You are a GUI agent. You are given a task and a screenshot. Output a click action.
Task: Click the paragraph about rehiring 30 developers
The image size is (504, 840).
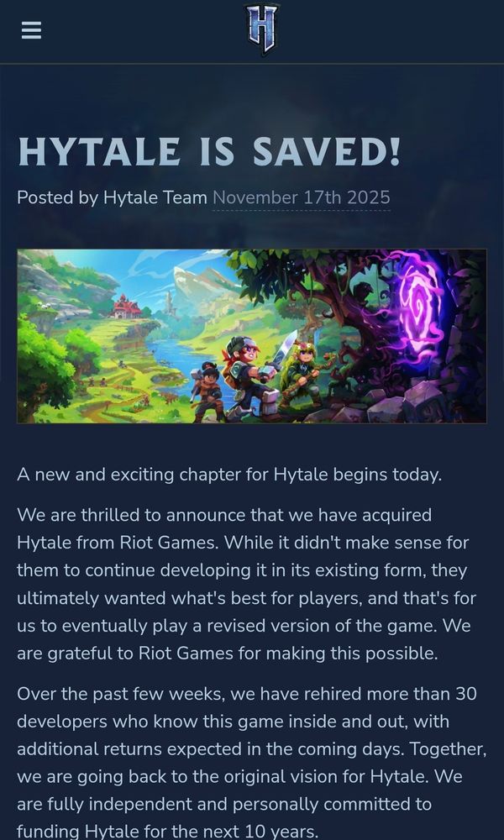(252, 763)
